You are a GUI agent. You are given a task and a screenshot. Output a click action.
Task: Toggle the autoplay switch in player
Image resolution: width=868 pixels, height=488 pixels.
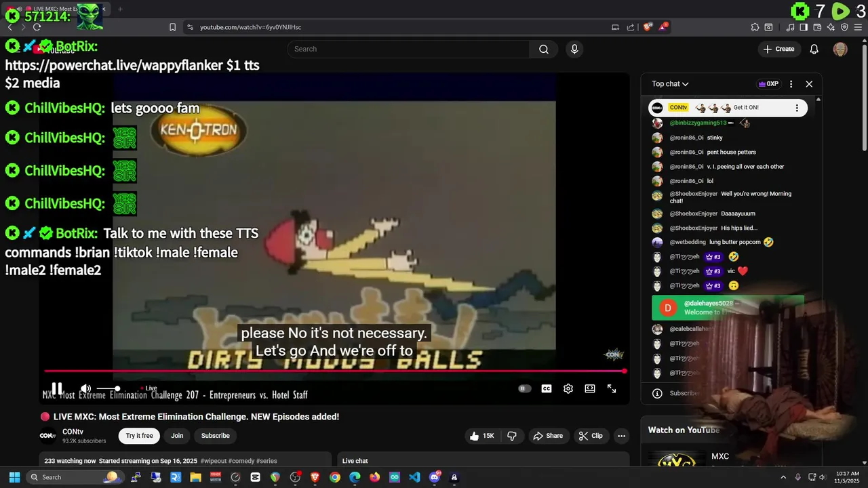tap(524, 388)
